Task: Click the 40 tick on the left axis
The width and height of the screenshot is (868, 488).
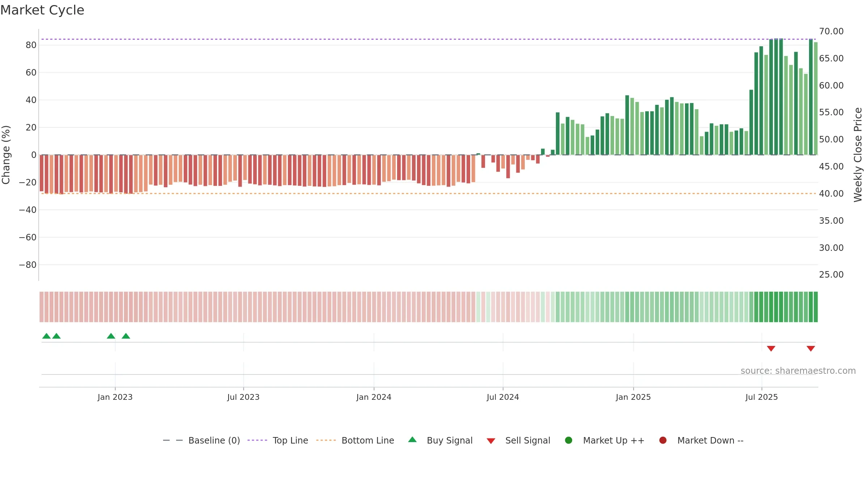Action: coord(31,100)
